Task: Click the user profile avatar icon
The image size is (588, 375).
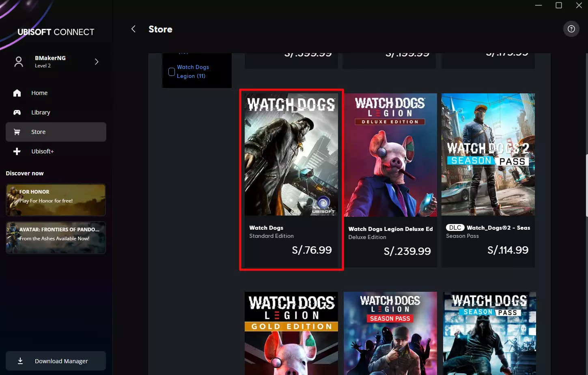Action: [x=19, y=62]
